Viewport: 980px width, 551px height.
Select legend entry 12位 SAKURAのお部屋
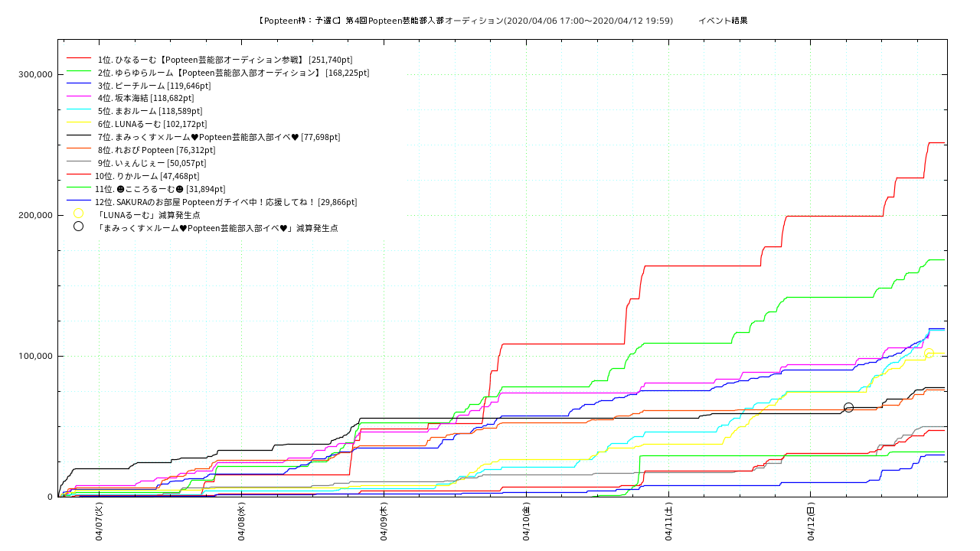225,202
